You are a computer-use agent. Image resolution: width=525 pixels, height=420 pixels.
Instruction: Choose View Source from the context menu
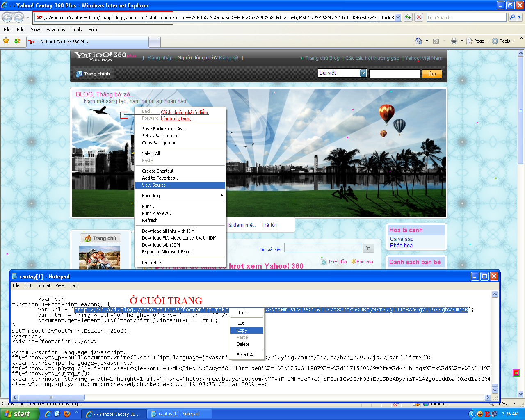tap(180, 185)
